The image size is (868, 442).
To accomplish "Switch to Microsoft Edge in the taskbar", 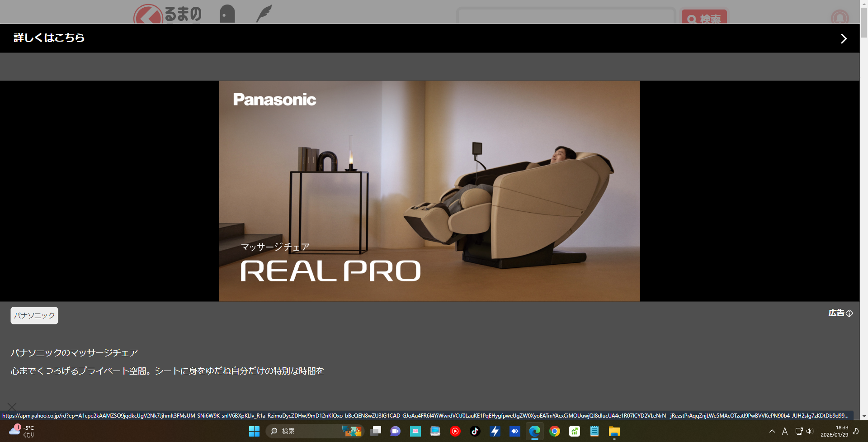I will 534,431.
